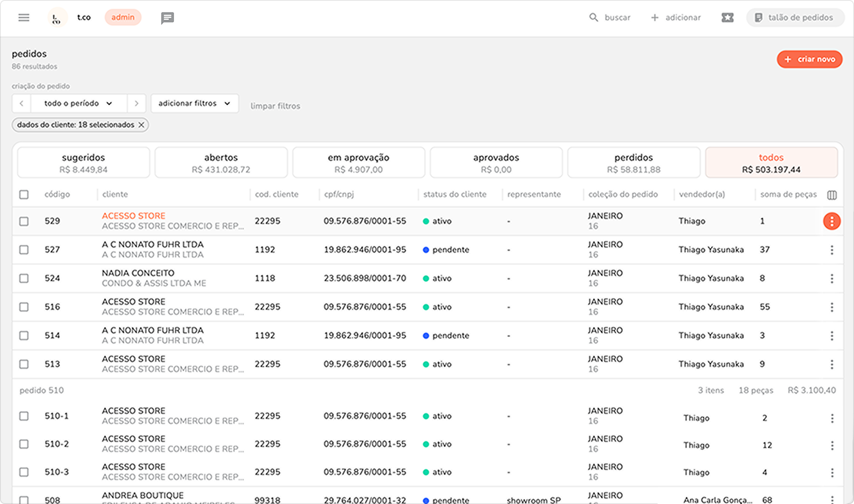Click limpar filtros link

click(275, 106)
